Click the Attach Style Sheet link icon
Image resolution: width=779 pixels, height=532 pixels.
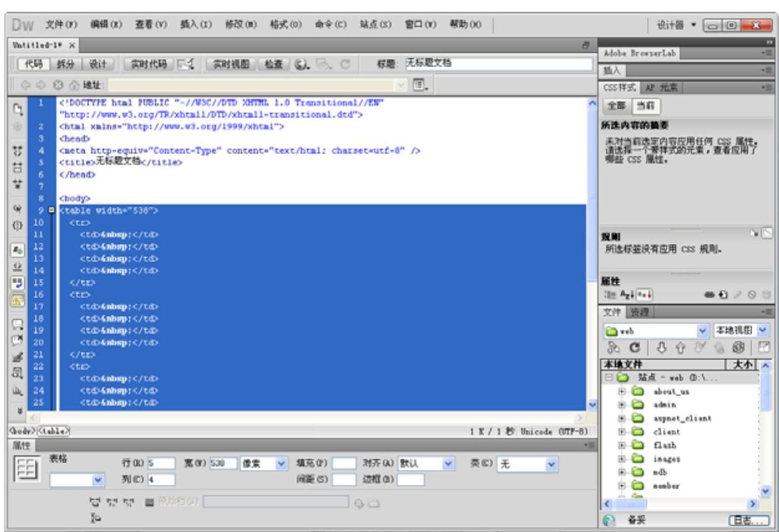click(x=709, y=295)
